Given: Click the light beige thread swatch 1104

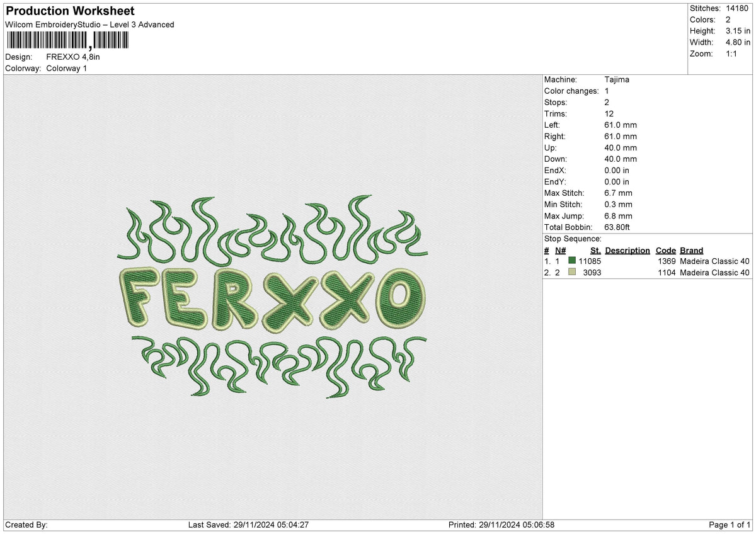Looking at the screenshot, I should click(572, 272).
